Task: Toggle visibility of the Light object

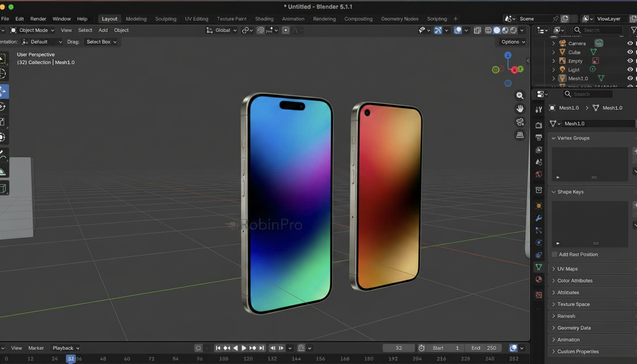Action: [630, 70]
